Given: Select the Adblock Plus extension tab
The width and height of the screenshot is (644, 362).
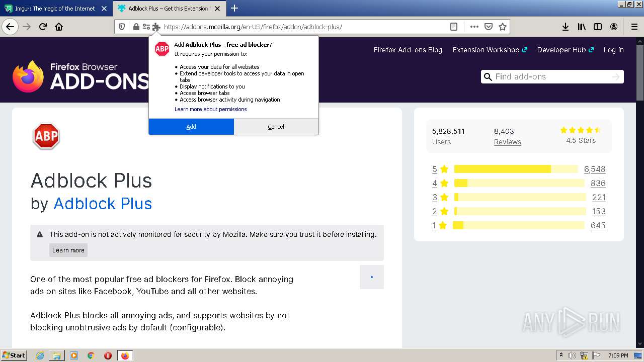Looking at the screenshot, I should coord(170,8).
